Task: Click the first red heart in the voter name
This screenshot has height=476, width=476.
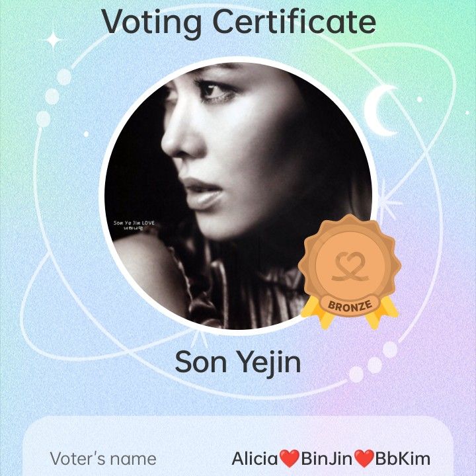Action: pyautogui.click(x=289, y=458)
